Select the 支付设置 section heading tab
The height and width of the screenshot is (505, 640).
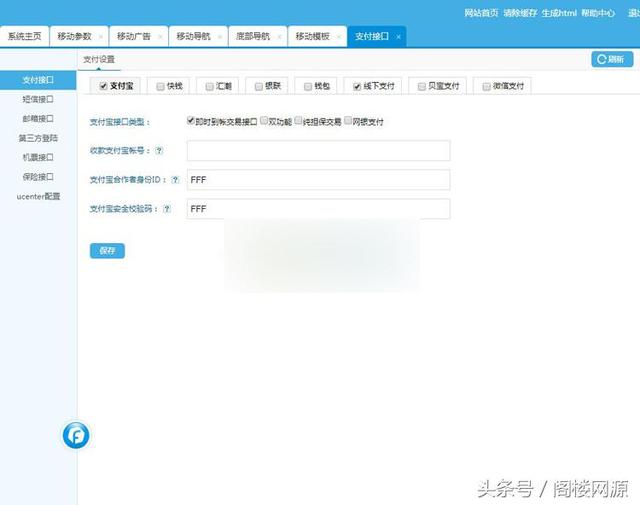click(99, 60)
